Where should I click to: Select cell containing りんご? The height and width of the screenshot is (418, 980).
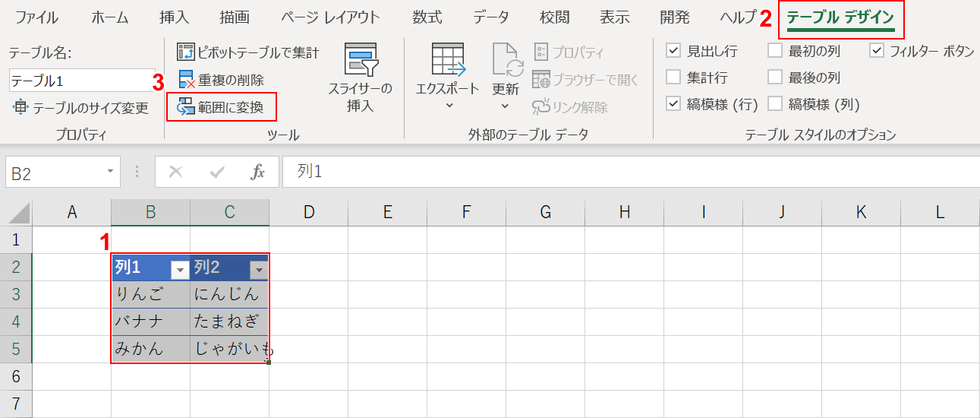[150, 295]
